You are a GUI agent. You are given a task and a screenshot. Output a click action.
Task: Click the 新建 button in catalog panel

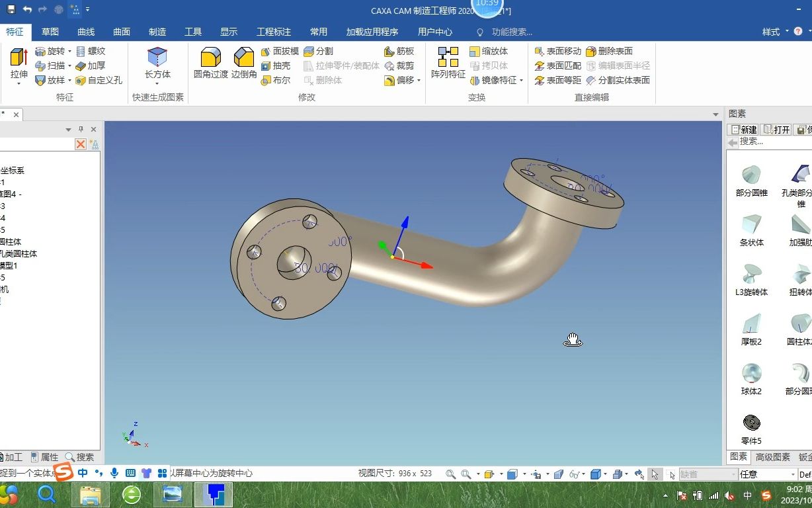tap(743, 130)
